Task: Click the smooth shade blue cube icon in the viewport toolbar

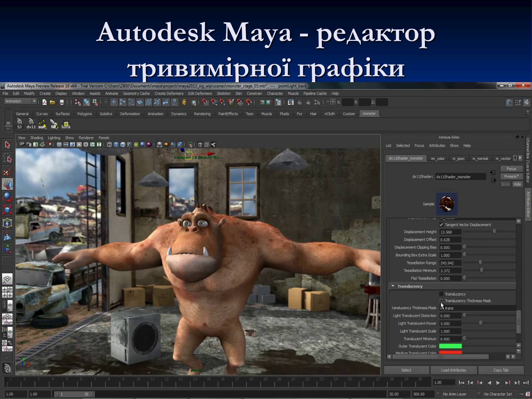Action: pos(116,145)
